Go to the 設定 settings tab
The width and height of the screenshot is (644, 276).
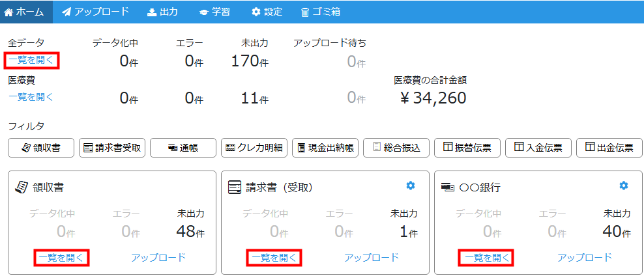(x=267, y=12)
